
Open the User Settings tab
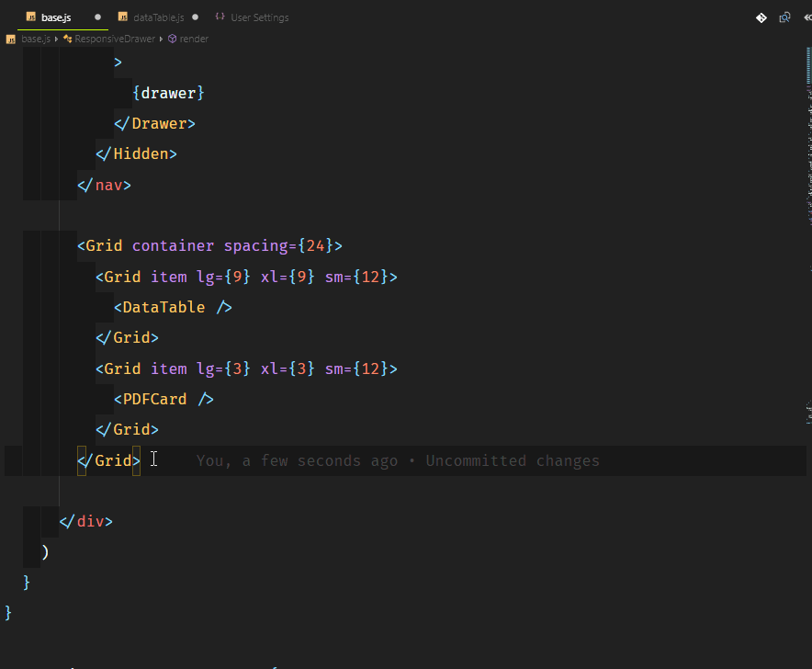pos(258,16)
